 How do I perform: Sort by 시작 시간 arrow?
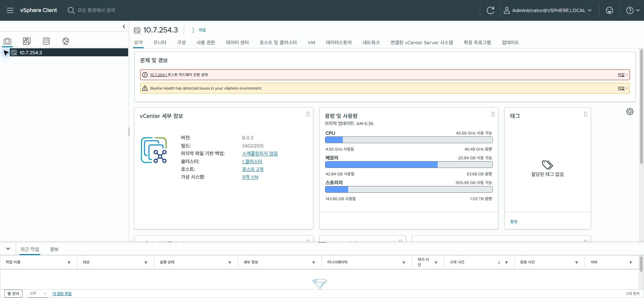[499, 262]
